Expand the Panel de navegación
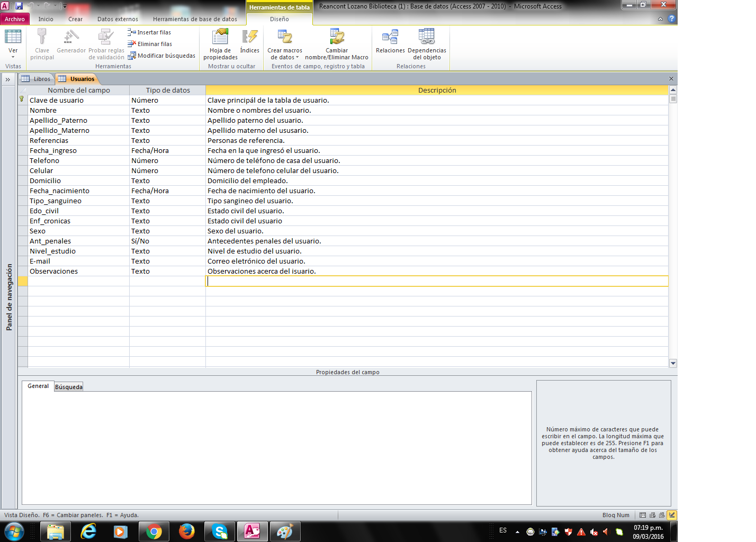Viewport: 756px width, 542px height. coord(8,79)
